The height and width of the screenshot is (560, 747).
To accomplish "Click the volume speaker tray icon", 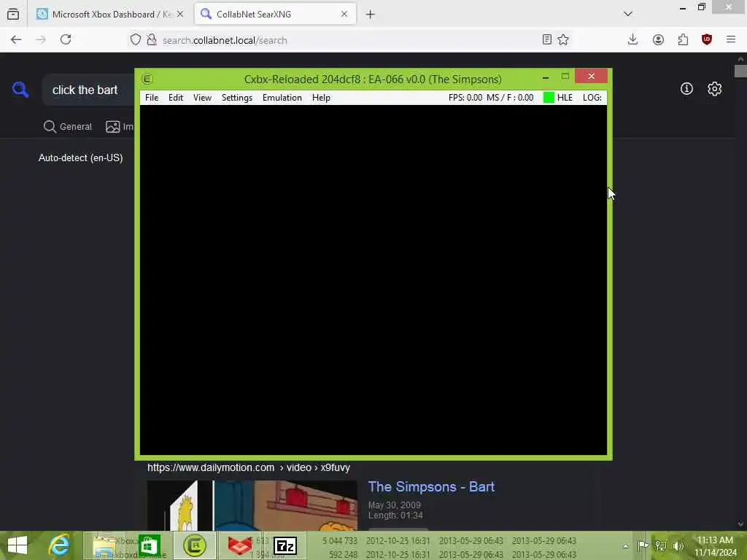I will point(678,545).
